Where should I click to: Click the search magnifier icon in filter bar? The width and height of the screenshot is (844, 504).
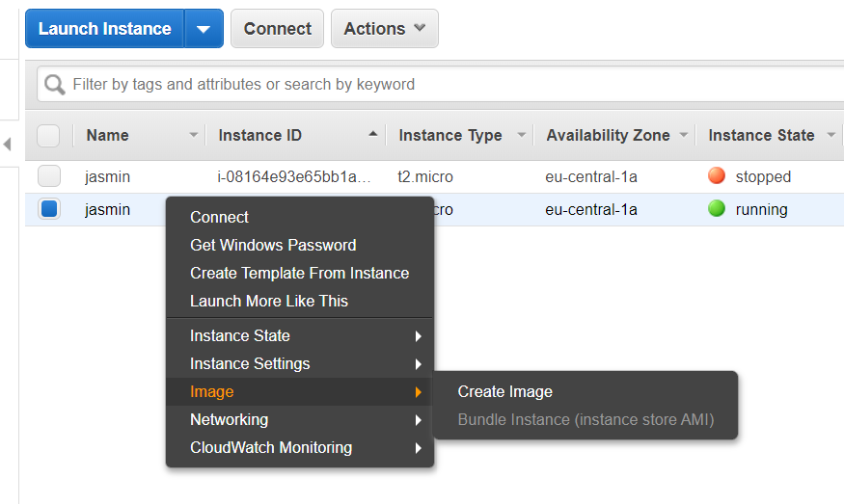(x=55, y=84)
